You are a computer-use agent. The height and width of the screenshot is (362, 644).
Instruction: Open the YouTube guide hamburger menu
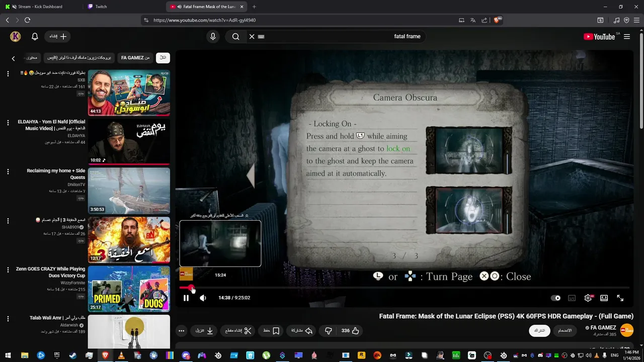click(x=627, y=37)
